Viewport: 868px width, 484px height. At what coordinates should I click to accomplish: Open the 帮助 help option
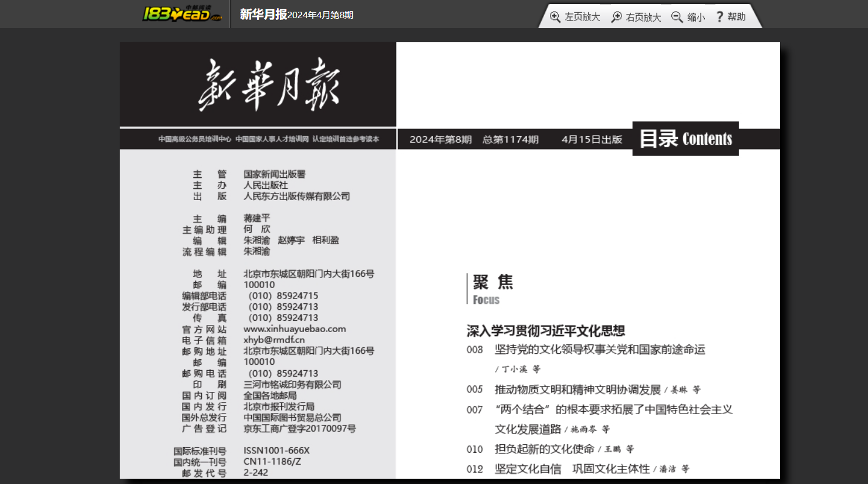click(x=737, y=17)
